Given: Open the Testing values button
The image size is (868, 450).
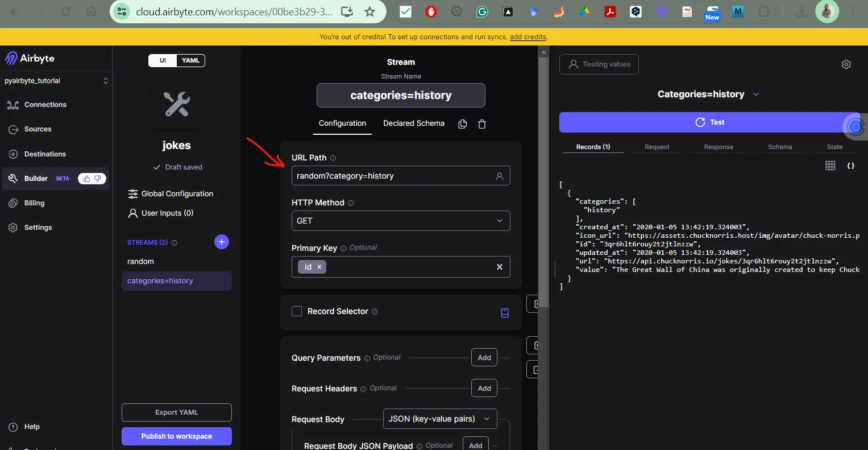Looking at the screenshot, I should 599,64.
